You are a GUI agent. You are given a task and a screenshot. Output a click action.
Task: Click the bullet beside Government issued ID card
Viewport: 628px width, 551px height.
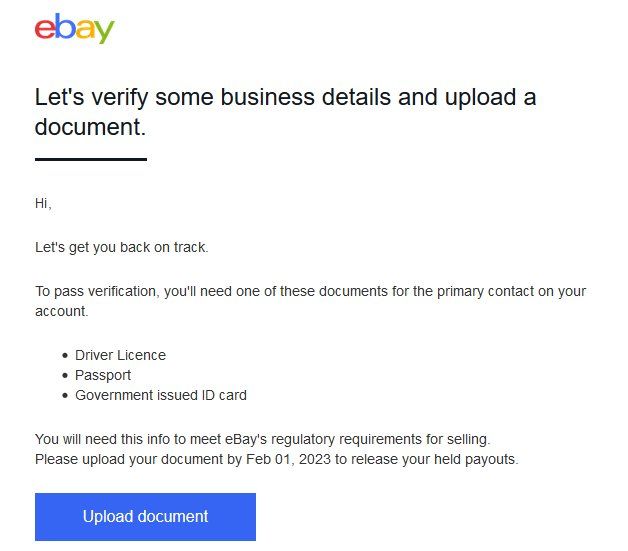63,395
